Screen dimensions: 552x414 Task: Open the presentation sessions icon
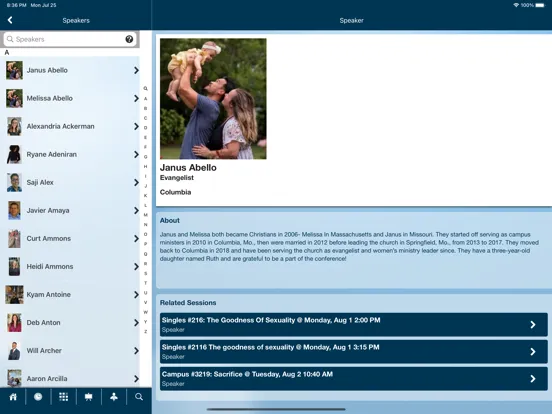(89, 397)
